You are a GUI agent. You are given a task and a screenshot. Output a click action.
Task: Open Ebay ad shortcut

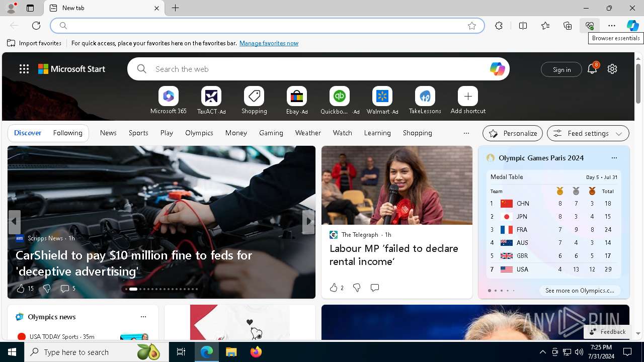pyautogui.click(x=297, y=101)
